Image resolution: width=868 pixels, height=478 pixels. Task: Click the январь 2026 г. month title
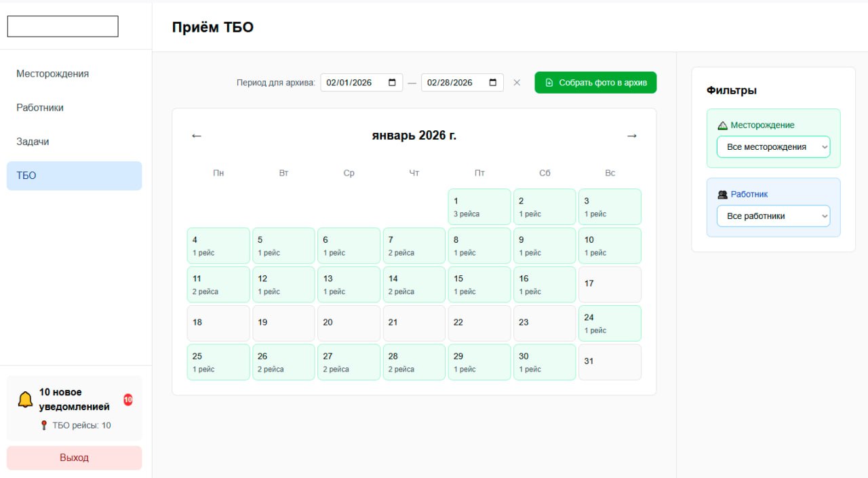pos(414,136)
